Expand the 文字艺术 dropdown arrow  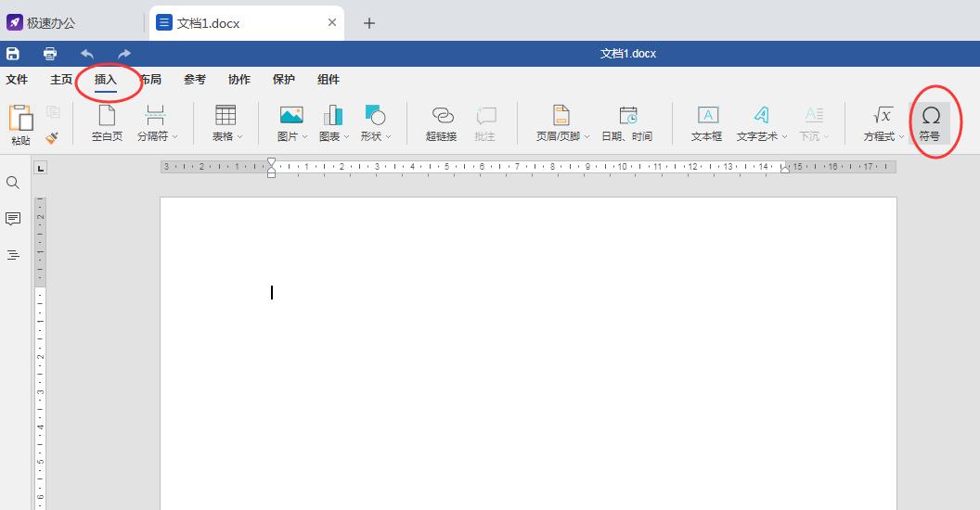tap(784, 136)
